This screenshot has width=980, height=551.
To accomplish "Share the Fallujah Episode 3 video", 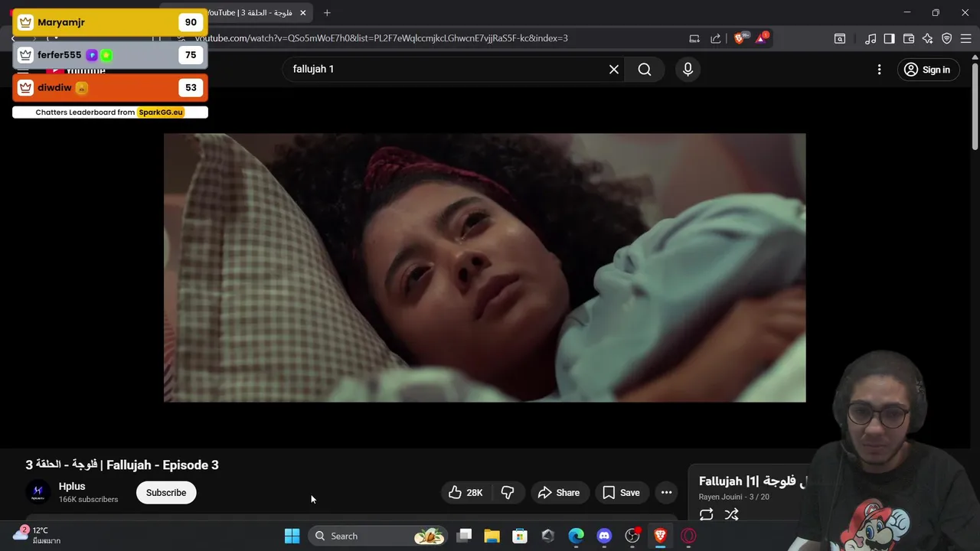I will [559, 493].
